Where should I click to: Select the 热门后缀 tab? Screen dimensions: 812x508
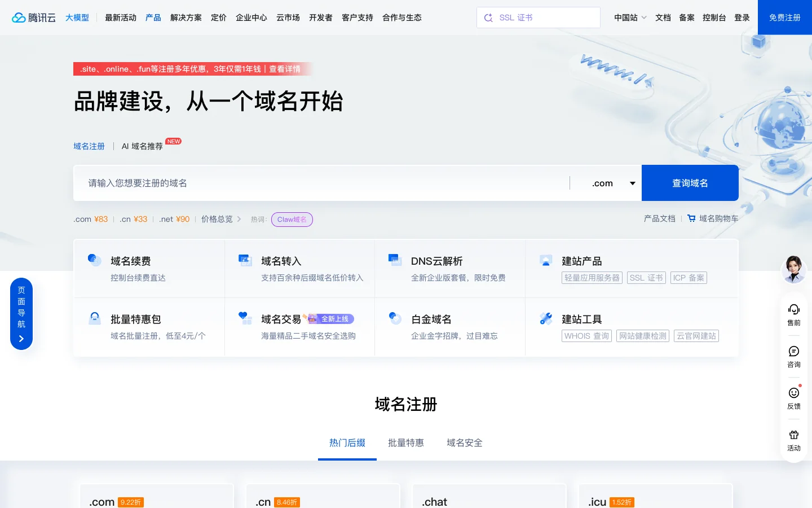point(347,443)
